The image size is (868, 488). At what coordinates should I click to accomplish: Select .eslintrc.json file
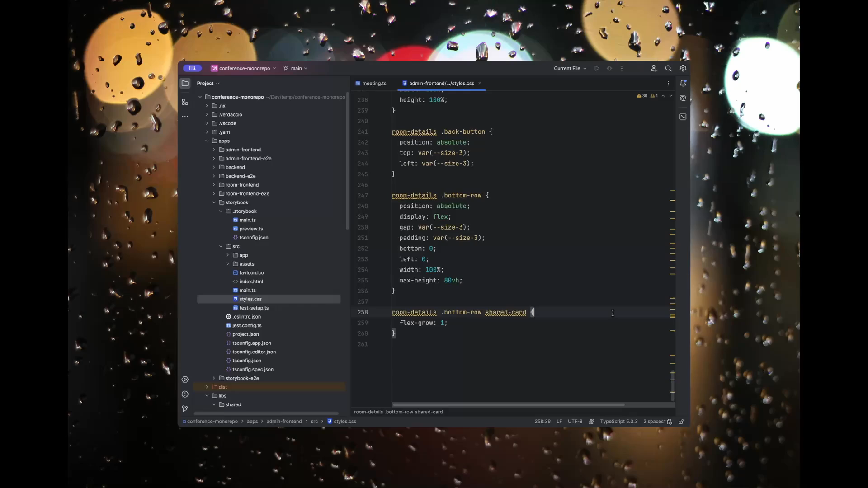click(x=243, y=317)
